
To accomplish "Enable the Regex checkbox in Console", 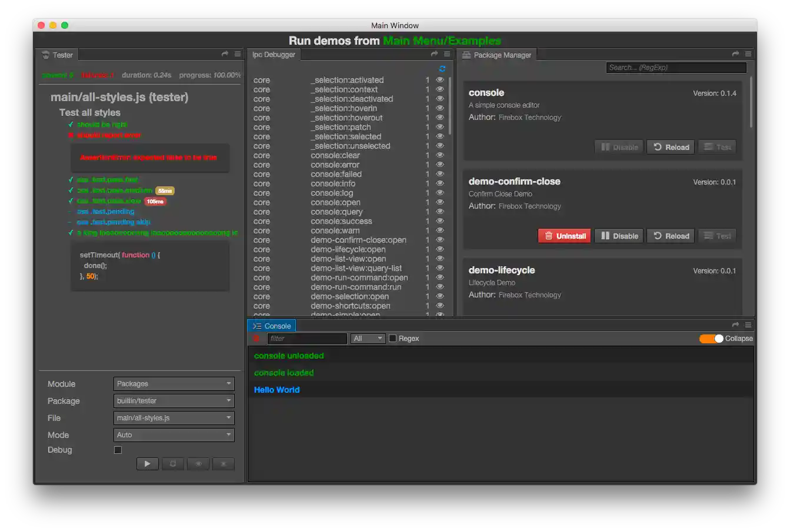I will click(392, 338).
